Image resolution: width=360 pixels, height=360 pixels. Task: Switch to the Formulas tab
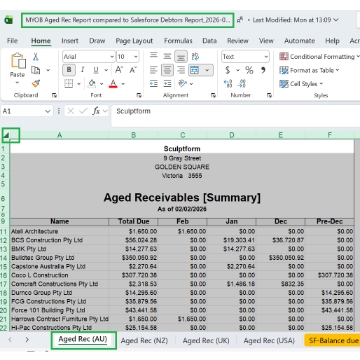(x=178, y=41)
